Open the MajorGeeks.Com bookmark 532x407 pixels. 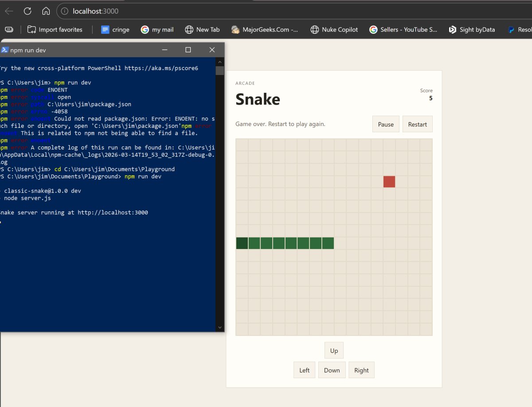click(265, 30)
